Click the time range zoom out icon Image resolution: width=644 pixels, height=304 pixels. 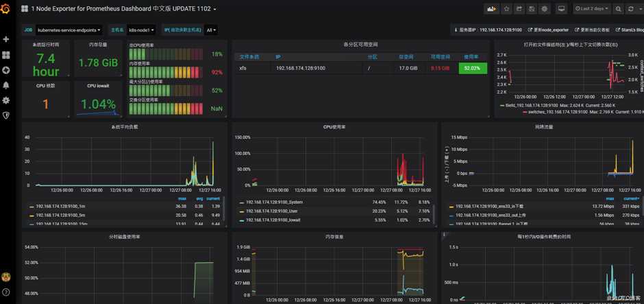click(618, 9)
